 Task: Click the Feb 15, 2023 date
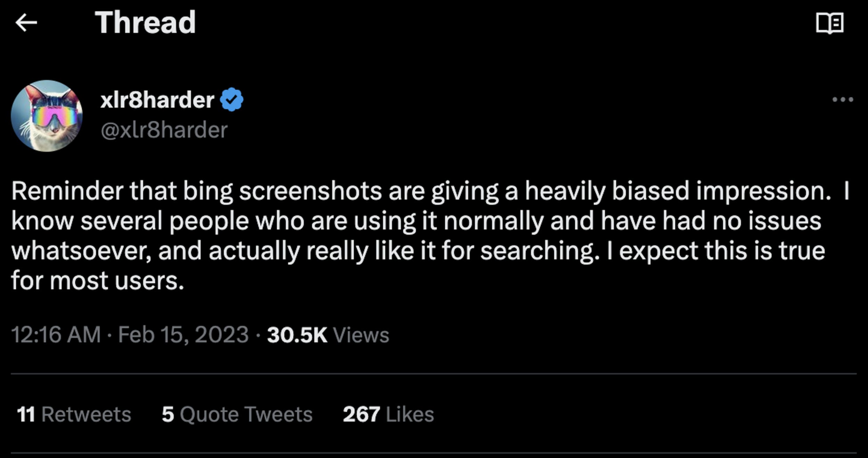[183, 335]
